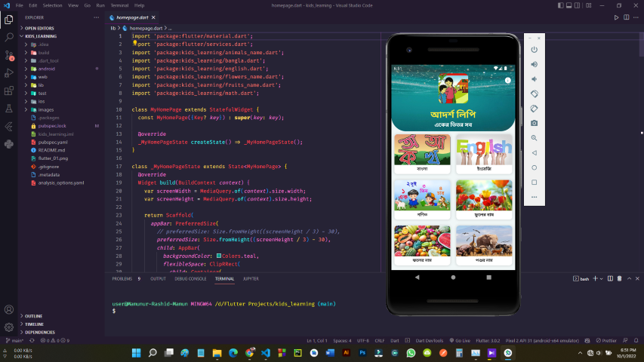The width and height of the screenshot is (644, 362).
Task: Rotate emulator right
Action: click(534, 109)
